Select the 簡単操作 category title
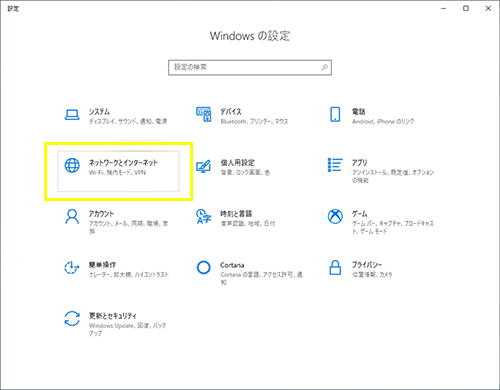Image resolution: width=500 pixels, height=390 pixels. click(x=102, y=265)
